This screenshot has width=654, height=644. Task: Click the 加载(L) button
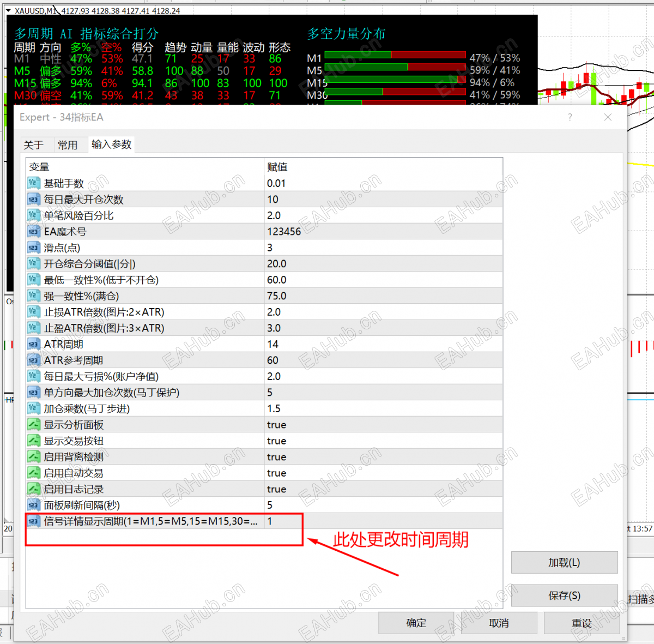(x=564, y=563)
